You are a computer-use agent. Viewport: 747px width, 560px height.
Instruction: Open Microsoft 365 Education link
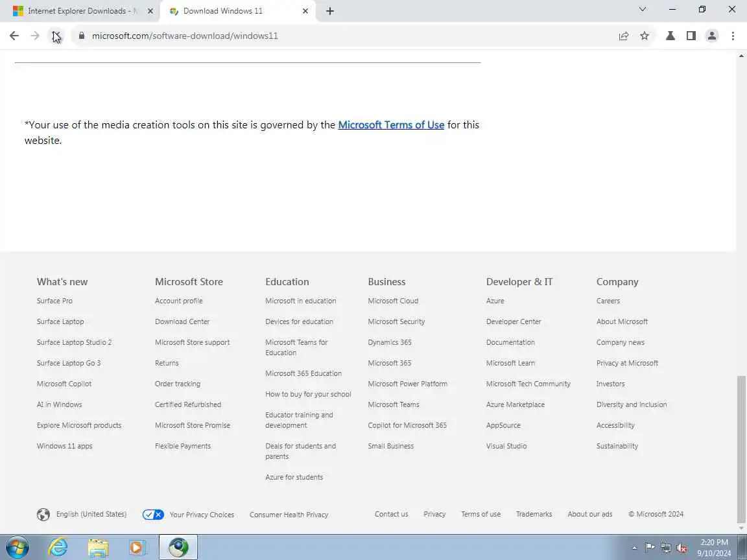tap(303, 374)
